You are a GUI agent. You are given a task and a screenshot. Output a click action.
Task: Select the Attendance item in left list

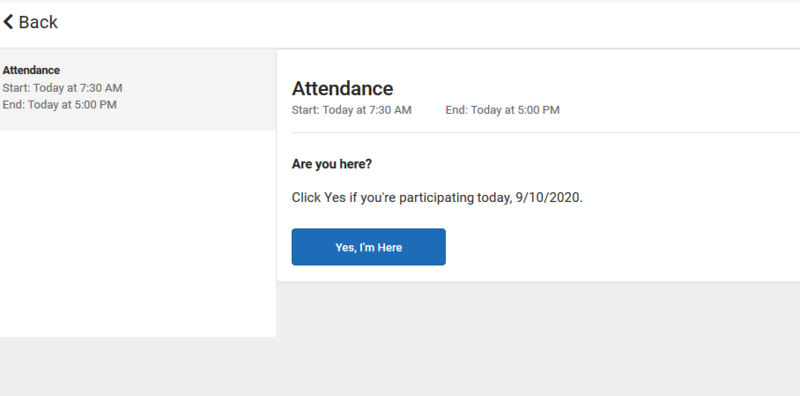tap(138, 89)
